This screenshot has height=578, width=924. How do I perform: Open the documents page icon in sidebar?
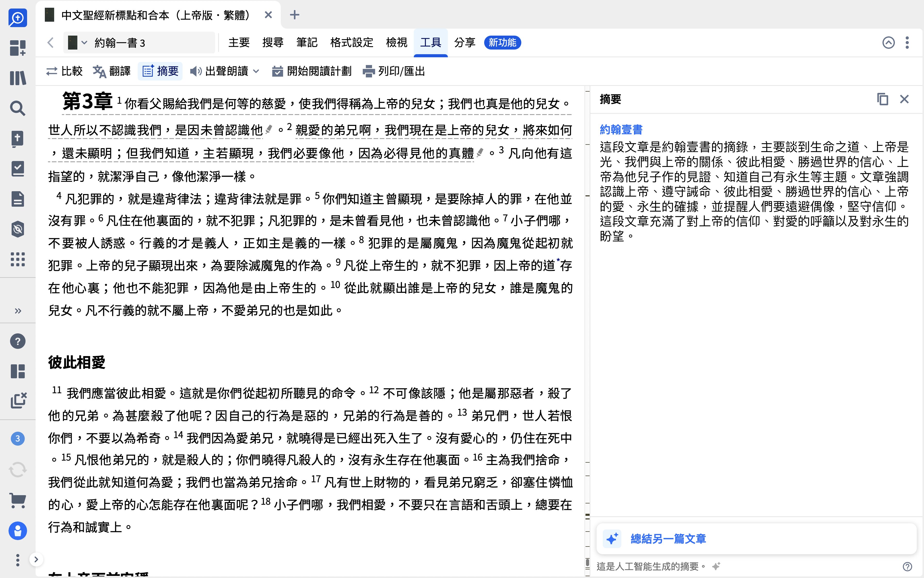18,199
